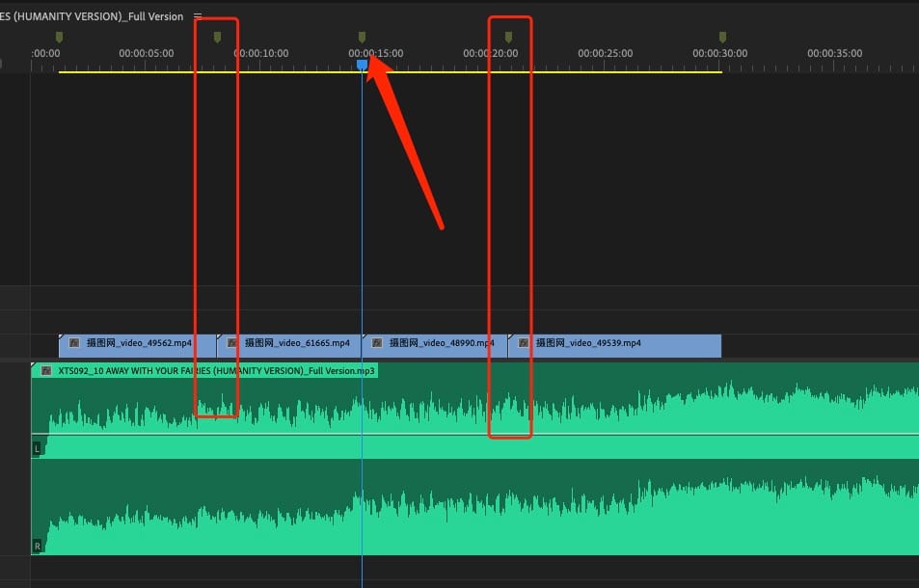
Task: Click the fx badge on video_49562 clip
Action: point(74,342)
